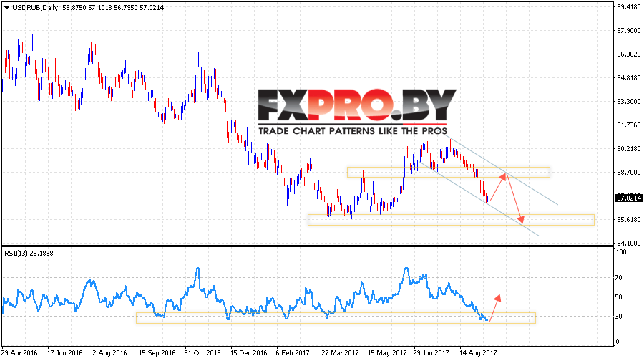Click the RSI 100 level label
The height and width of the screenshot is (361, 644).
[622, 252]
